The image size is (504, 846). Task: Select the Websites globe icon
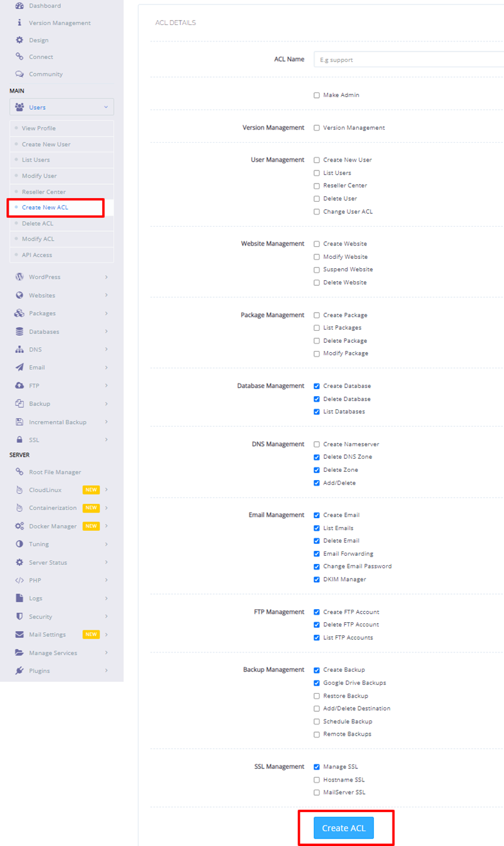tap(19, 295)
